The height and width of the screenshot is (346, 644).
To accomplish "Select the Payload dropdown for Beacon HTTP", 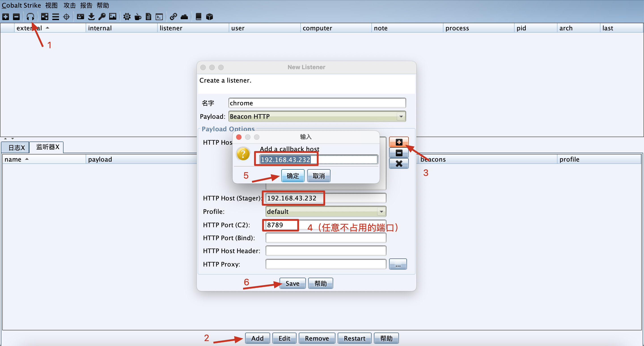I will [315, 116].
